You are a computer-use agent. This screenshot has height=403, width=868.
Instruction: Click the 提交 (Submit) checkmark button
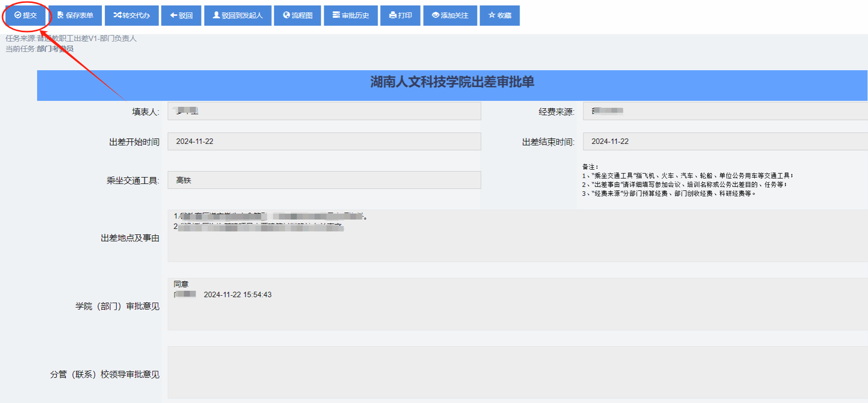(x=26, y=15)
